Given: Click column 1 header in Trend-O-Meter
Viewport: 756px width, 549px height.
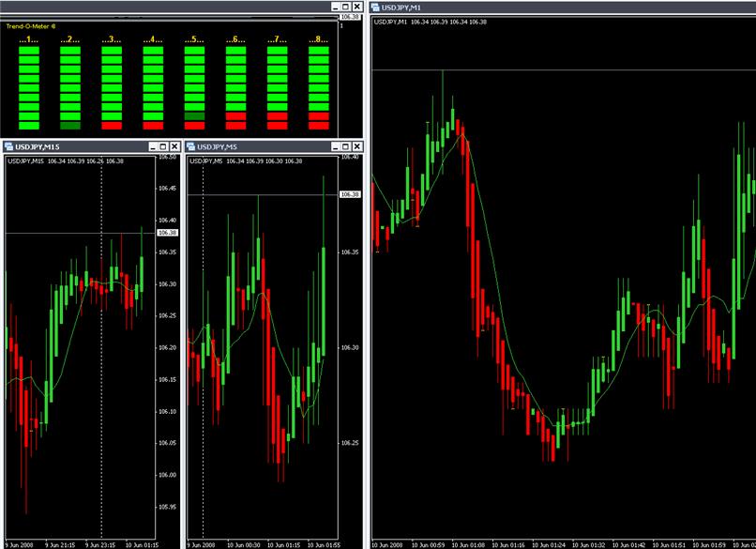Looking at the screenshot, I should (28, 39).
